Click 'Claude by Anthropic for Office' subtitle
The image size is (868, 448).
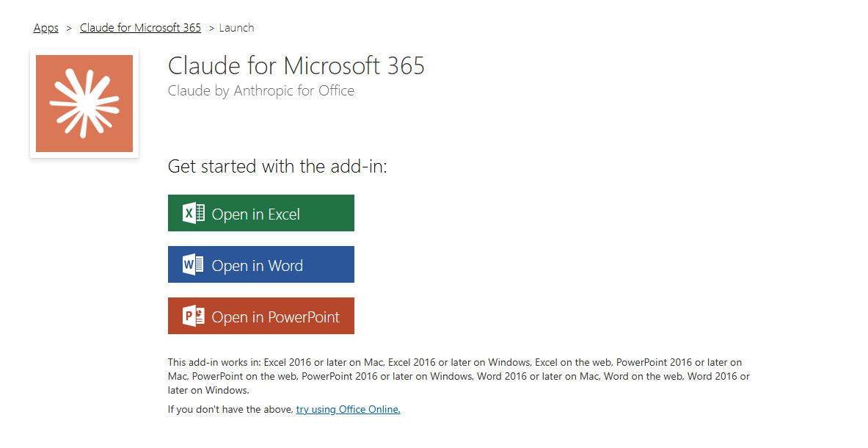click(x=261, y=91)
